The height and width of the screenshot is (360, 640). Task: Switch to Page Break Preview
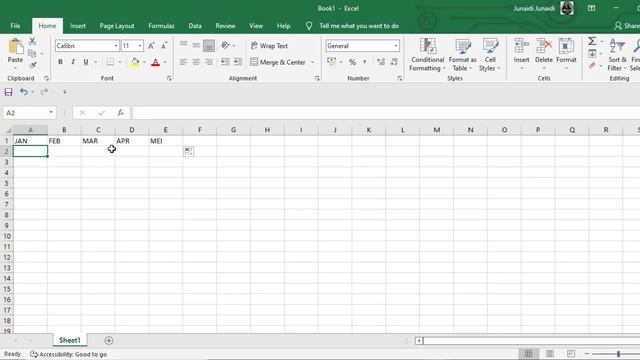click(x=571, y=353)
